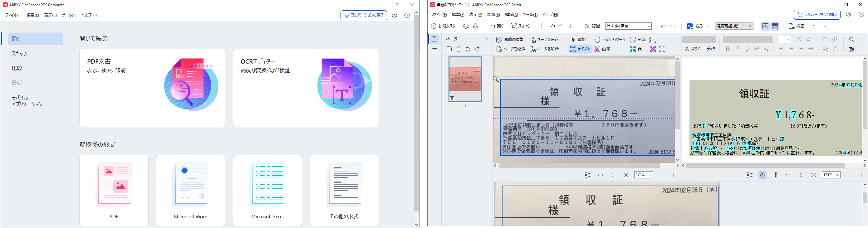Open ファイル(F) menu in FineReader PDF window
868x228 pixels.
click(x=13, y=16)
